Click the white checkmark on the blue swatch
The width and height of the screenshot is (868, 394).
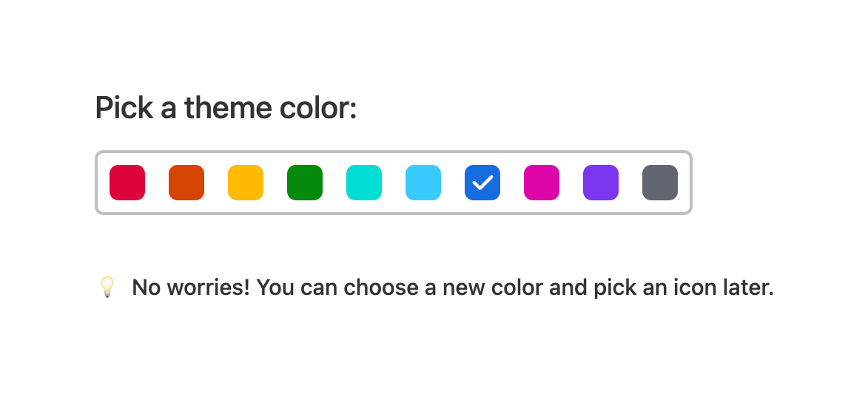point(482,183)
